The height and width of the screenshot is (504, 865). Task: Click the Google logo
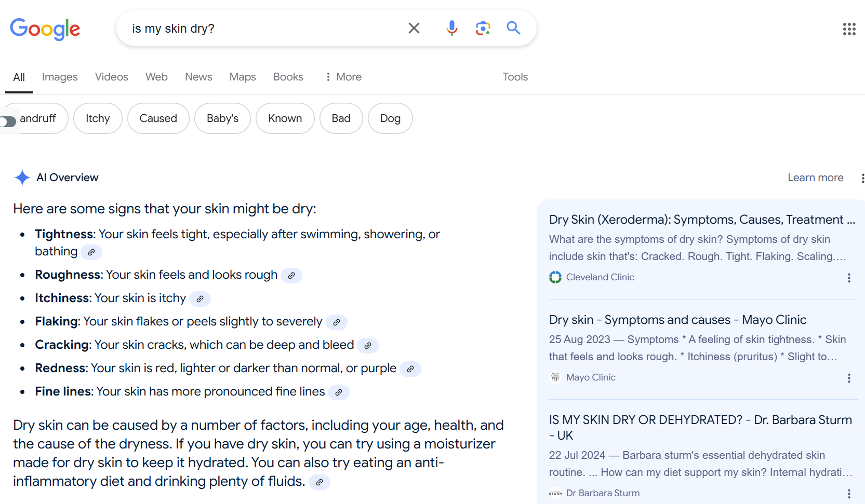[x=45, y=29]
